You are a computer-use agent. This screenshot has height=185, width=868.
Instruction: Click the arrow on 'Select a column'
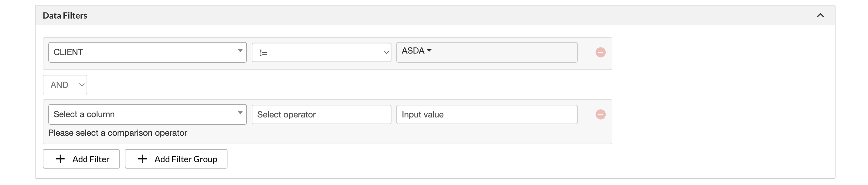tap(240, 113)
